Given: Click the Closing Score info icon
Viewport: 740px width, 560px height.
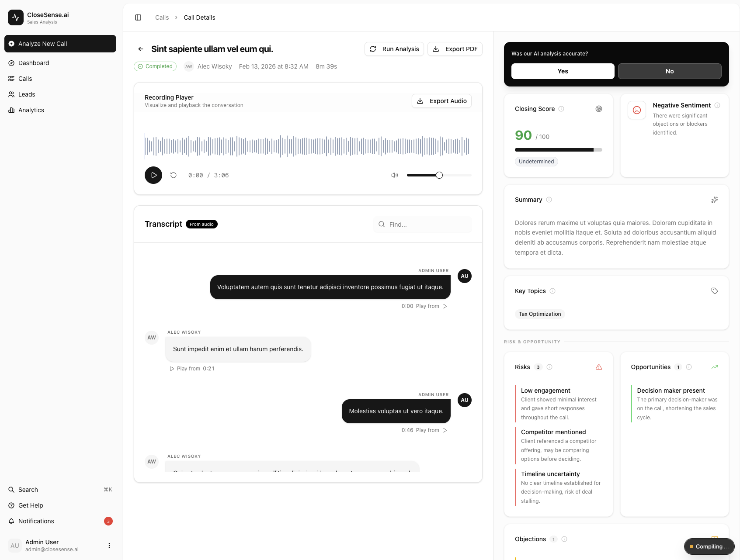Looking at the screenshot, I should 561,109.
